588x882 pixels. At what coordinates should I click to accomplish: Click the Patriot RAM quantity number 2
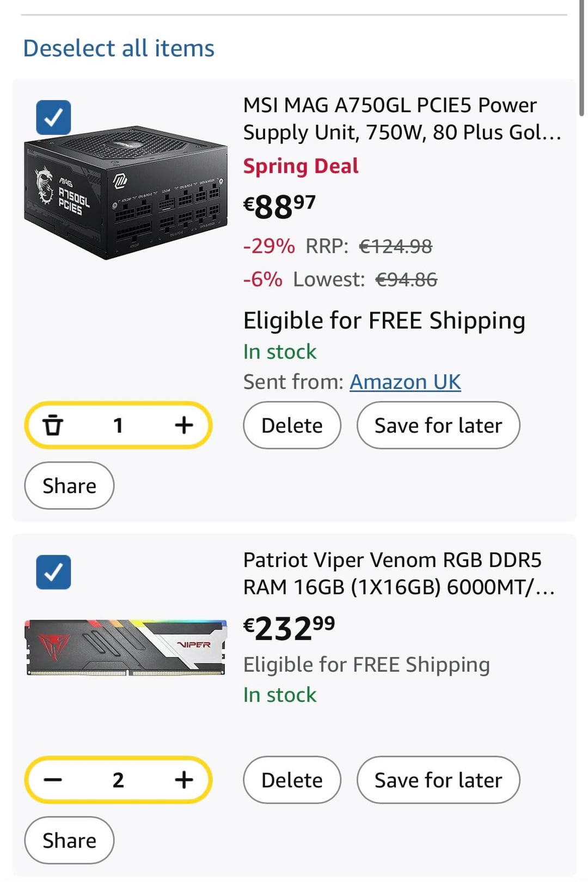coord(118,780)
